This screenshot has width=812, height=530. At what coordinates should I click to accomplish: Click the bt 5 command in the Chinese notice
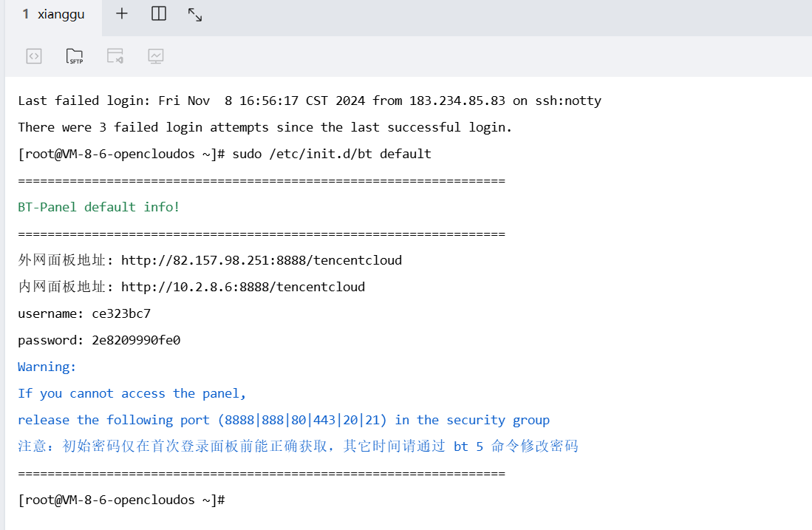point(468,446)
